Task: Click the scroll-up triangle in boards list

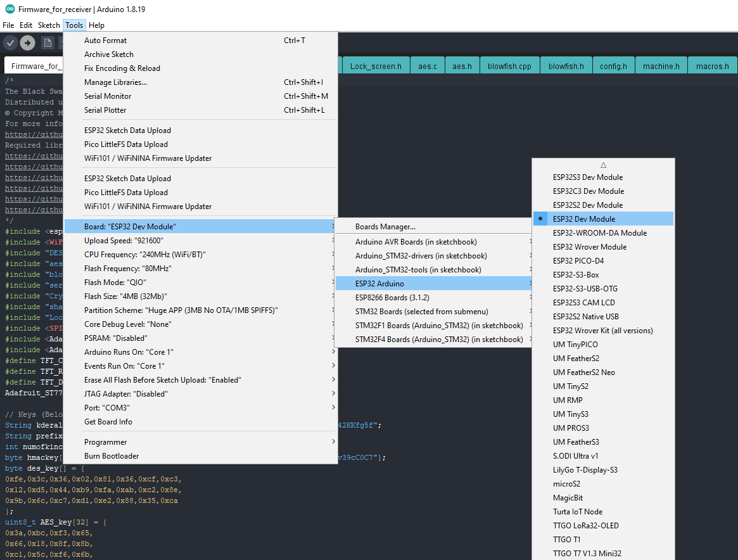Action: click(604, 165)
